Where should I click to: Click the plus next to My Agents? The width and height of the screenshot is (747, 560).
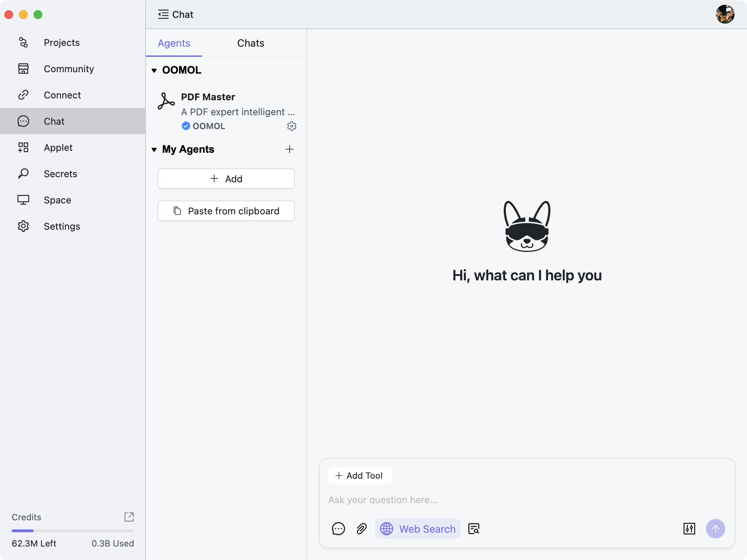[x=289, y=149]
